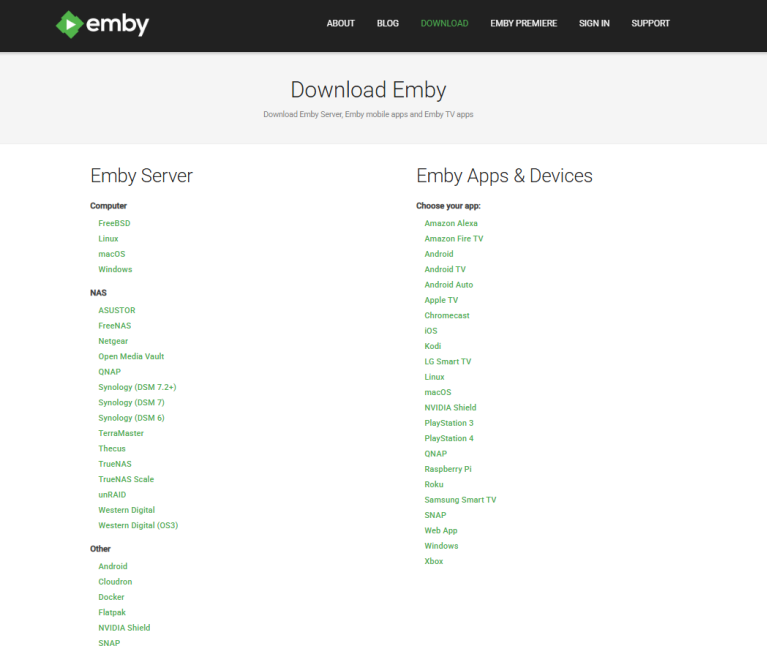Open the Xbox app link

433,561
